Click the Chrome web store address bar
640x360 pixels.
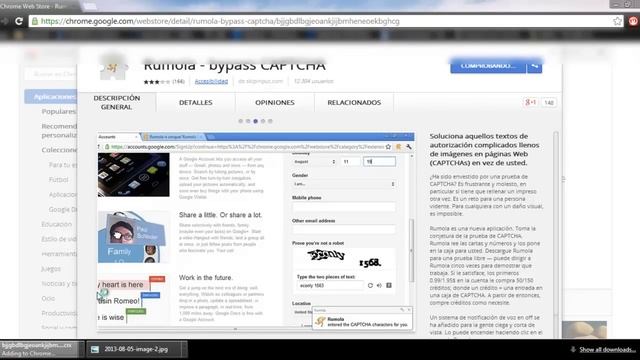[x=326, y=21]
